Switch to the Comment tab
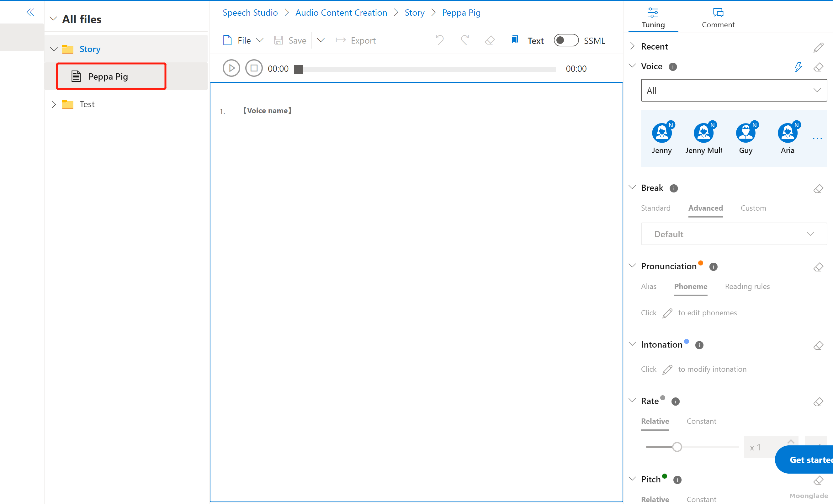Viewport: 833px width, 504px height. click(718, 18)
